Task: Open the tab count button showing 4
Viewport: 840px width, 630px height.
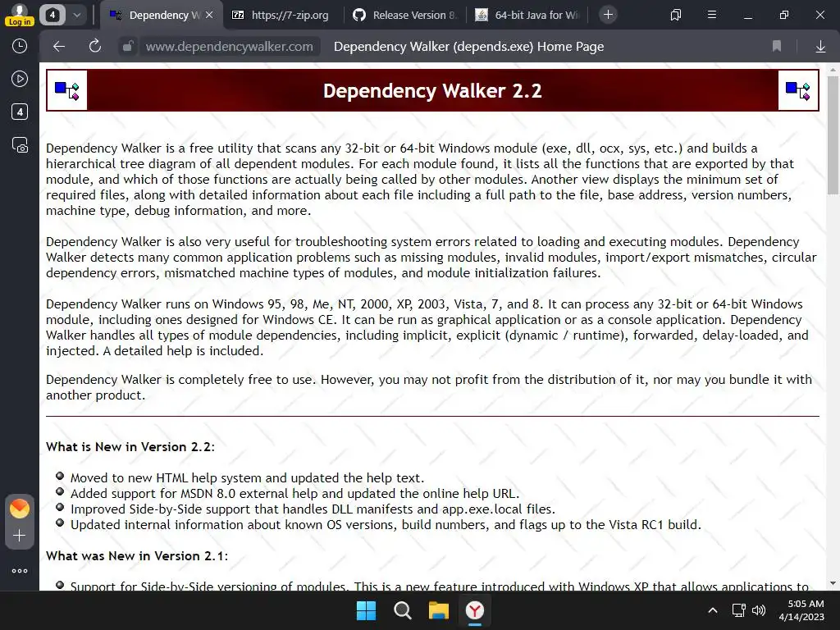Action: tap(52, 15)
